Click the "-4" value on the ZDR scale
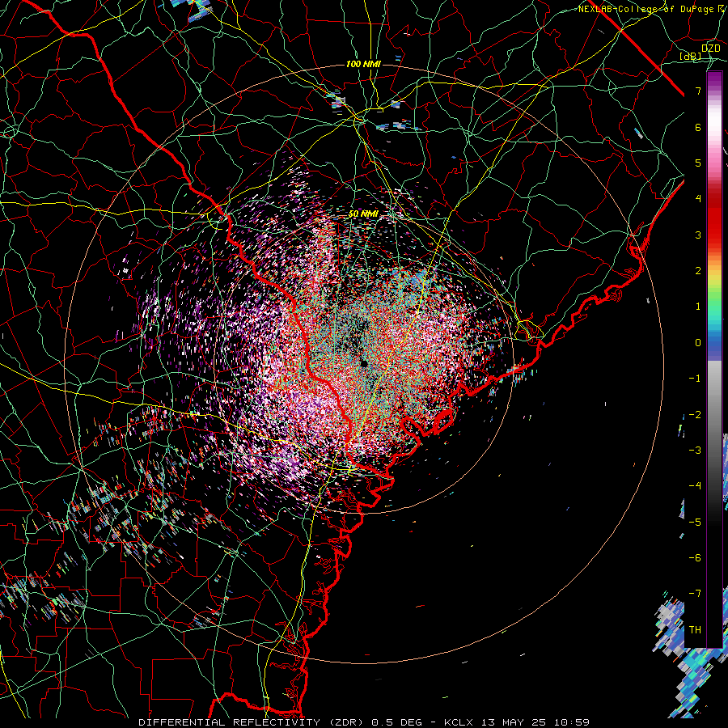The width and height of the screenshot is (728, 728). coord(695,485)
